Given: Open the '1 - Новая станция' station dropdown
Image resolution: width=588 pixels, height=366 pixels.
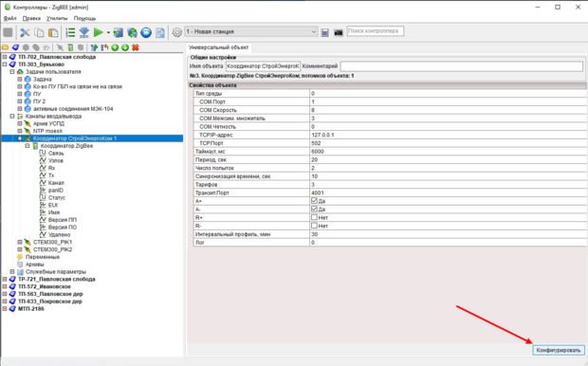Looking at the screenshot, I should 251,32.
